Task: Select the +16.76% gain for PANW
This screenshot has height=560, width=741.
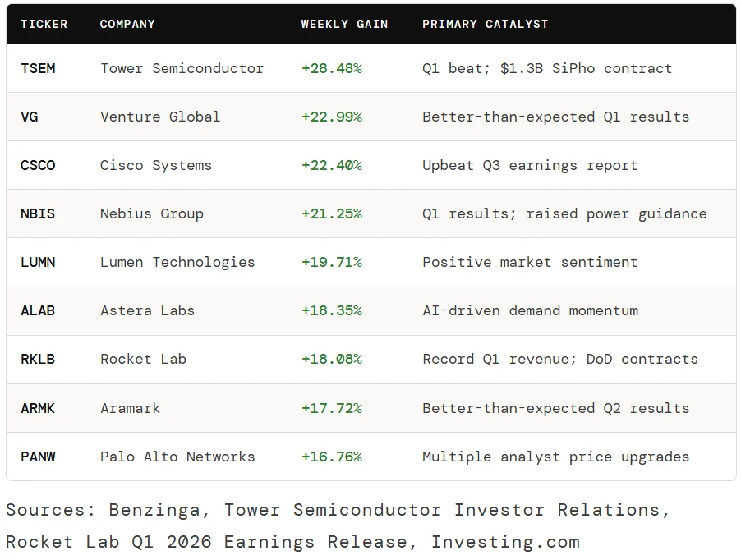Action: coord(332,457)
